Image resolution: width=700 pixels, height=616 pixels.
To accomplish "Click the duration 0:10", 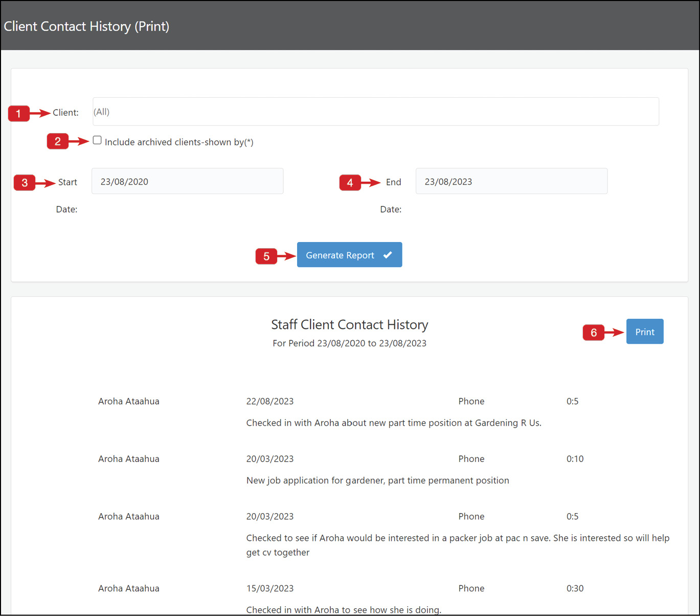I will (x=575, y=459).
